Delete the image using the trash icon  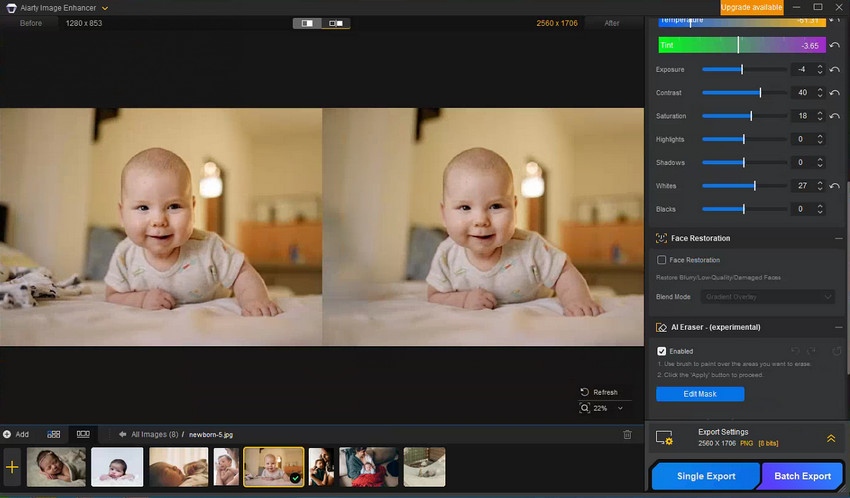(627, 434)
